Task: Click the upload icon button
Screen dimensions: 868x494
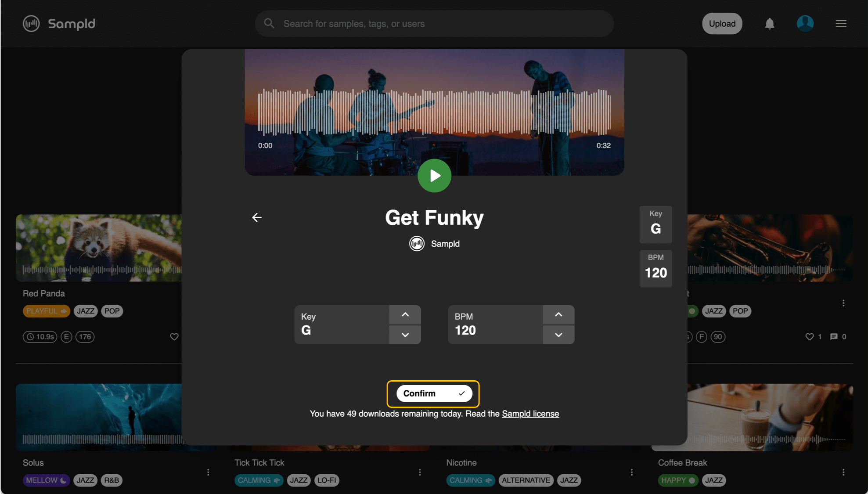Action: (x=722, y=23)
